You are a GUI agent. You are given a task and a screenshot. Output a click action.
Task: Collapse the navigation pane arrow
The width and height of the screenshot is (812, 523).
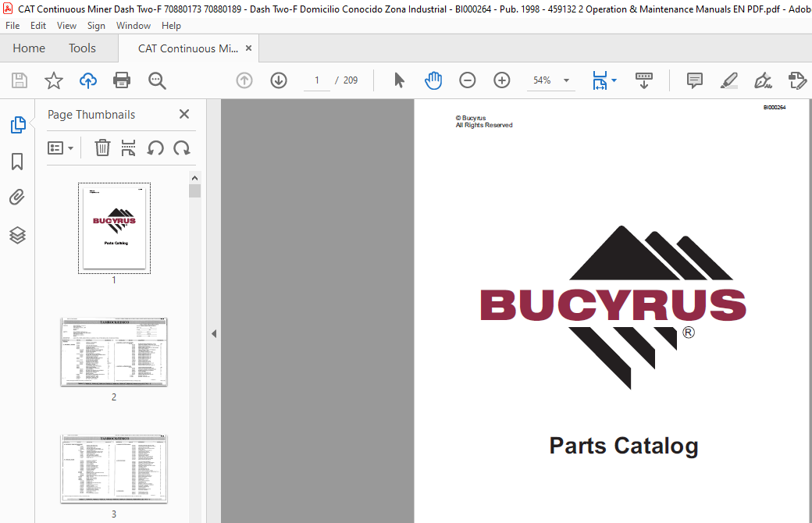(x=214, y=334)
